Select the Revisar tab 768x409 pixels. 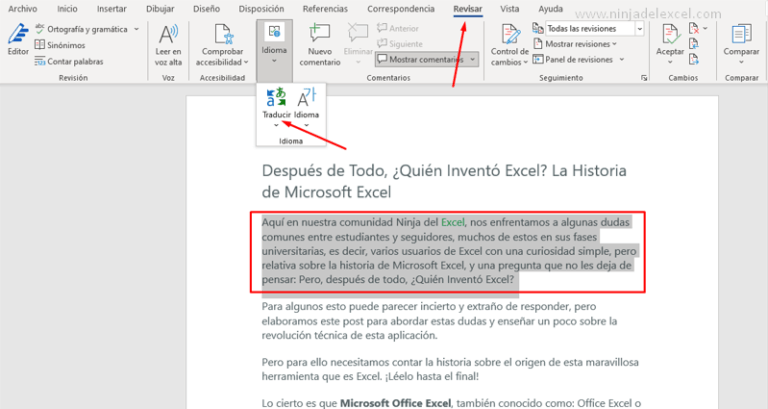coord(468,9)
